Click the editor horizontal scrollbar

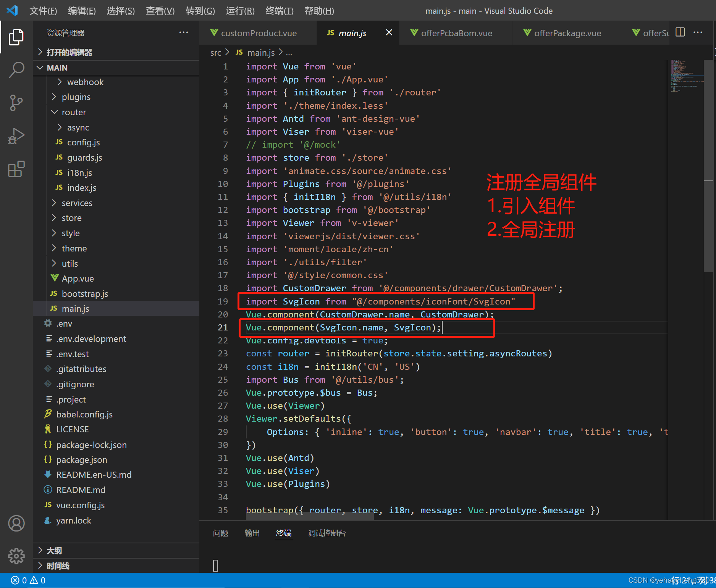(x=310, y=516)
